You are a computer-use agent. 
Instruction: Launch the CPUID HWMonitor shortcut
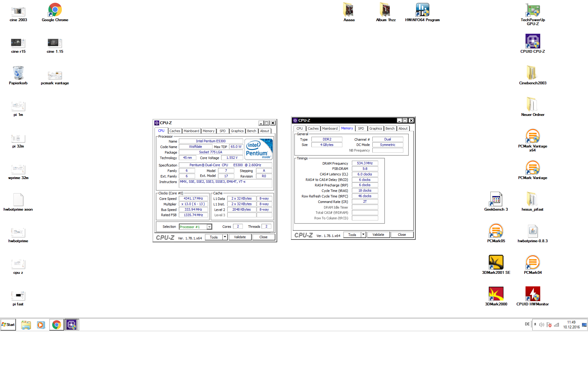coord(533,296)
